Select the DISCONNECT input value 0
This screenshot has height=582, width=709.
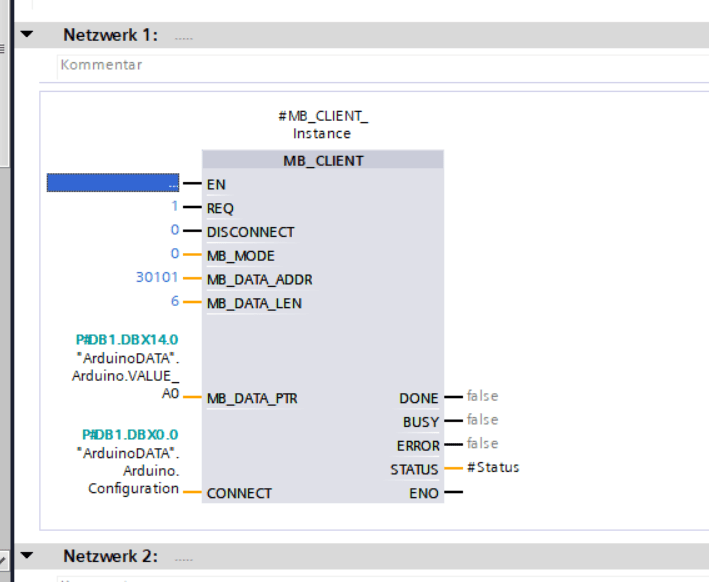tap(173, 231)
